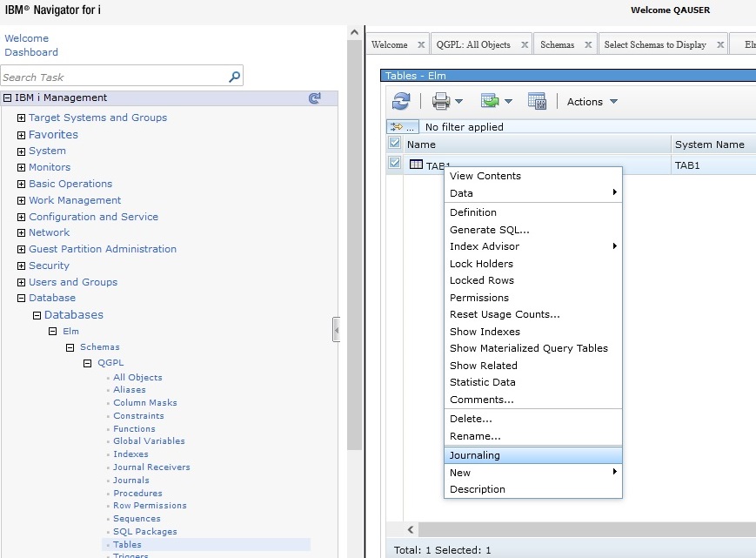The image size is (756, 558).
Task: Click the refresh icon beside IBM i Management
Action: tap(315, 98)
